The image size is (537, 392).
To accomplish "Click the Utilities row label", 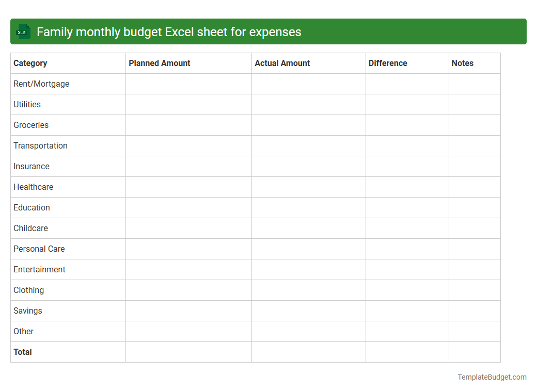I will 27,104.
